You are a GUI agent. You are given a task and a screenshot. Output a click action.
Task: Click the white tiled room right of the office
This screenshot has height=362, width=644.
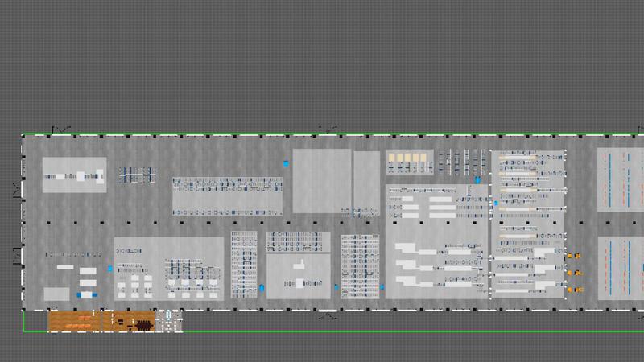(x=171, y=322)
